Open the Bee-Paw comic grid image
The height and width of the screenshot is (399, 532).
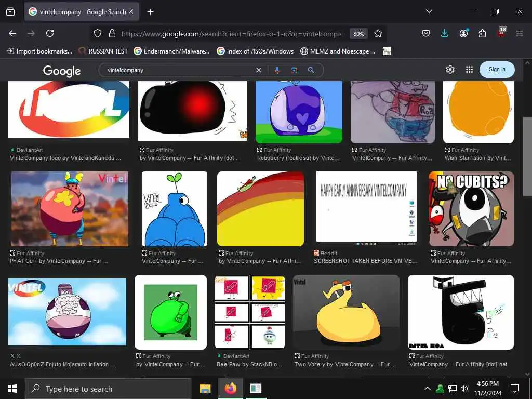point(250,312)
